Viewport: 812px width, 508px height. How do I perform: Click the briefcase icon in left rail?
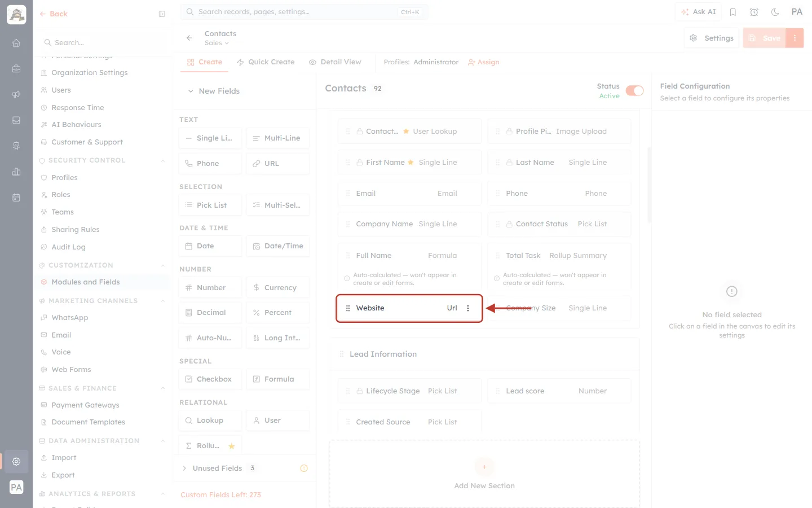click(x=16, y=69)
